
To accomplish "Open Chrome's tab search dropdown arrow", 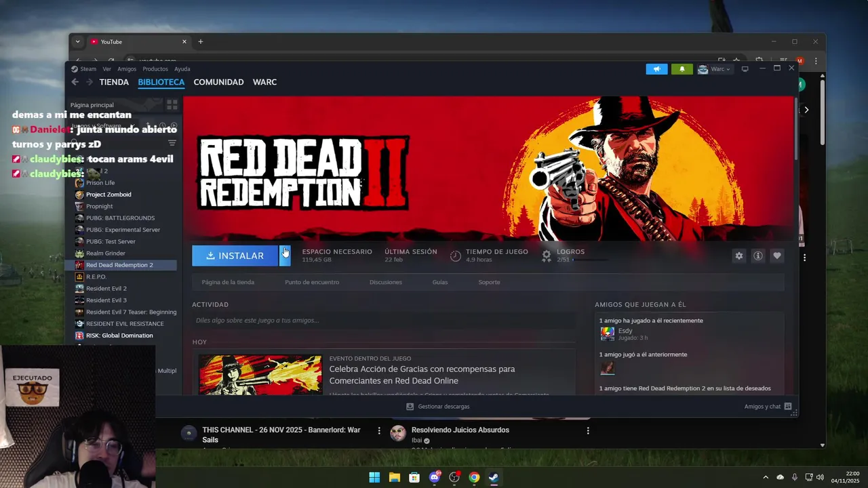I will click(77, 41).
